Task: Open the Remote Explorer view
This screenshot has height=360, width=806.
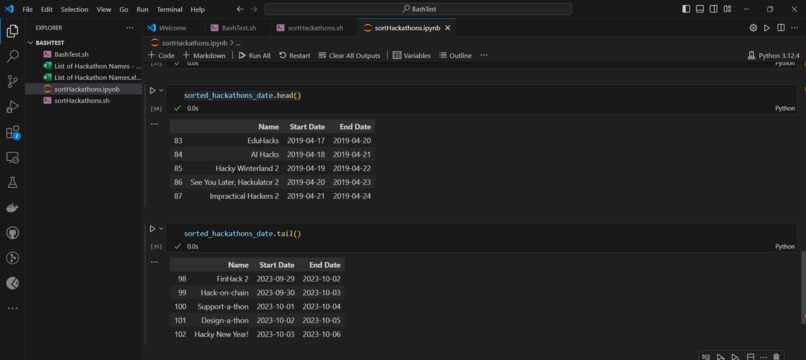Action: (x=12, y=158)
